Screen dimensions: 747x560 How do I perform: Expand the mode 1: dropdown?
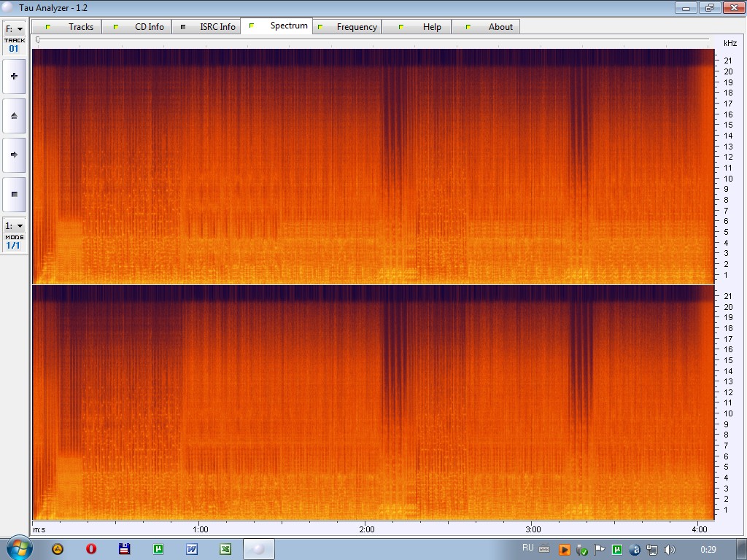click(14, 226)
